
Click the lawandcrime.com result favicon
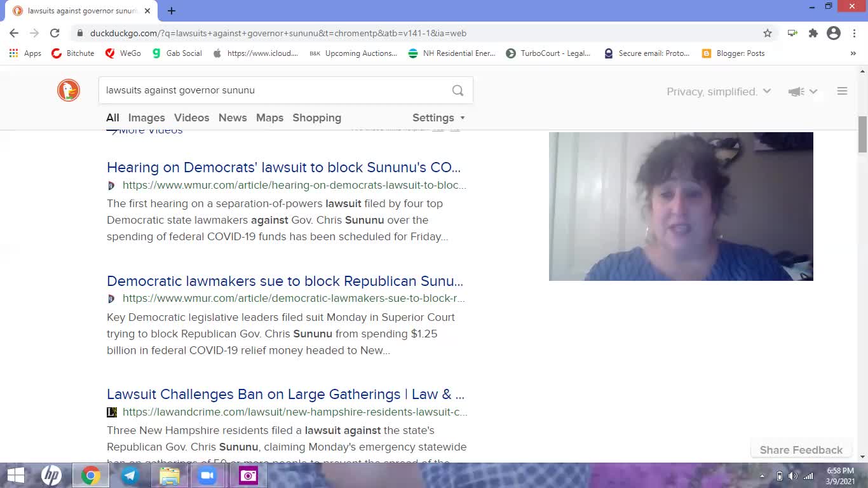112,412
